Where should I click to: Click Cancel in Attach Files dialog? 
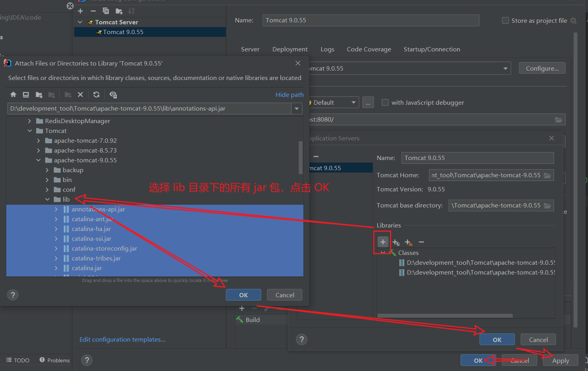click(285, 295)
